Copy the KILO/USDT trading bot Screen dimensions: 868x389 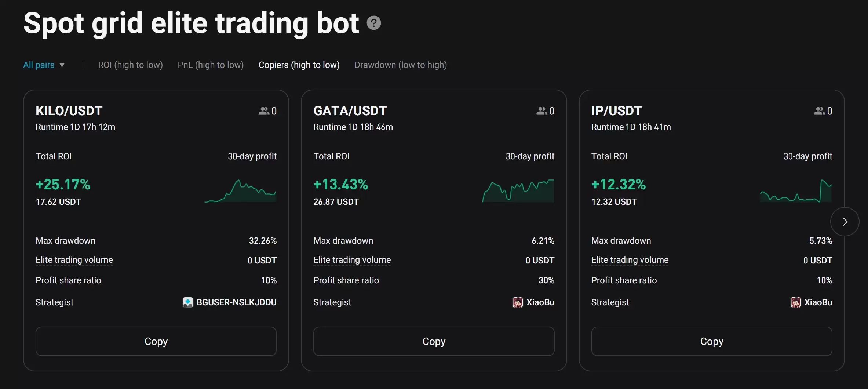pos(156,341)
